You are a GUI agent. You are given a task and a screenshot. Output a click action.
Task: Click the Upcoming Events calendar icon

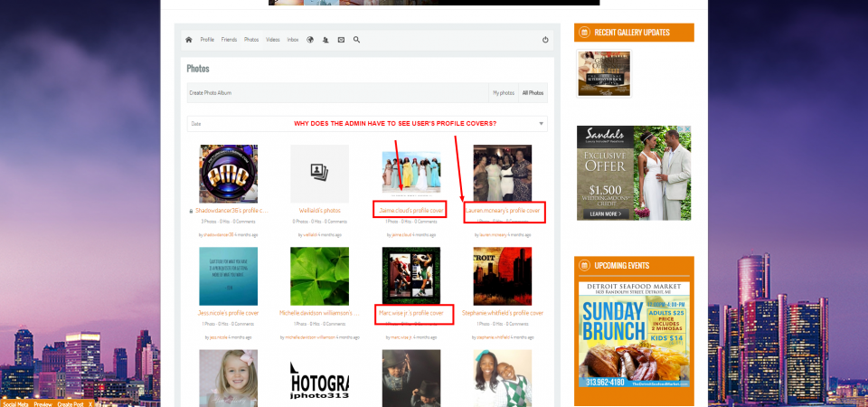click(x=584, y=266)
